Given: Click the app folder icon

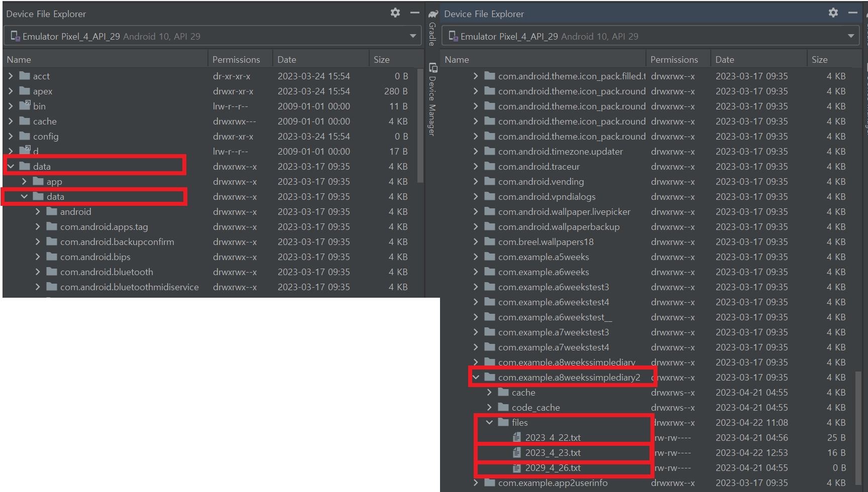Looking at the screenshot, I should tap(38, 181).
